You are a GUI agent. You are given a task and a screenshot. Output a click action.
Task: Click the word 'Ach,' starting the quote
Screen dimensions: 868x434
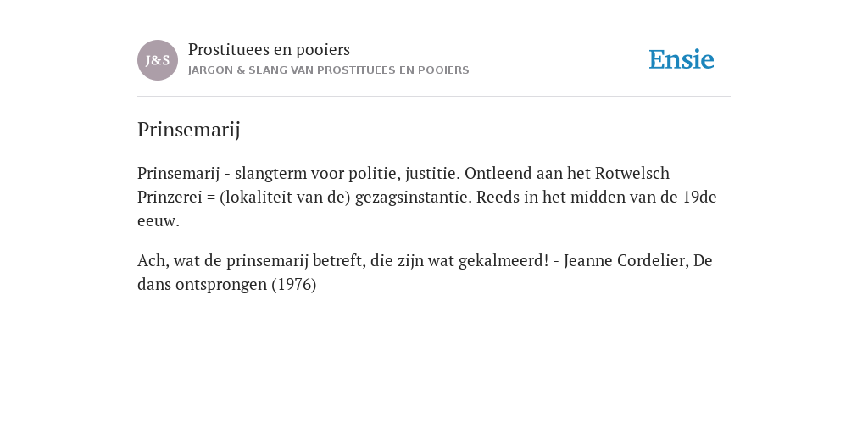click(153, 260)
